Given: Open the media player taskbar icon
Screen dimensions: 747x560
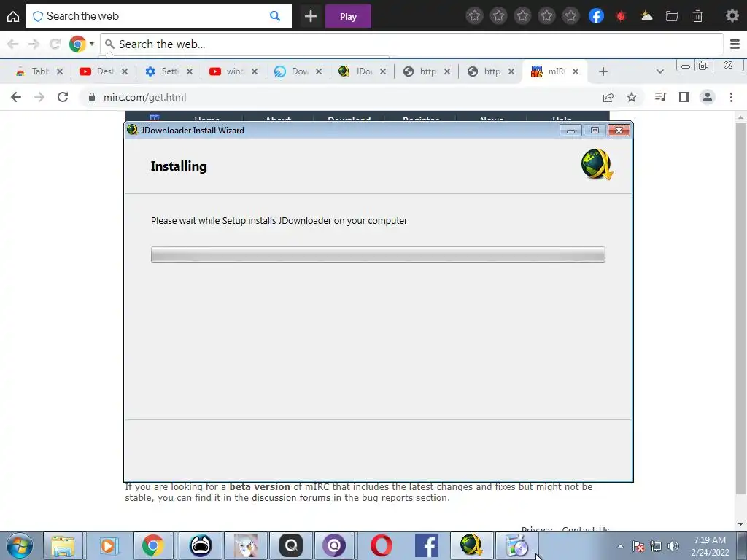Looking at the screenshot, I should 109,545.
